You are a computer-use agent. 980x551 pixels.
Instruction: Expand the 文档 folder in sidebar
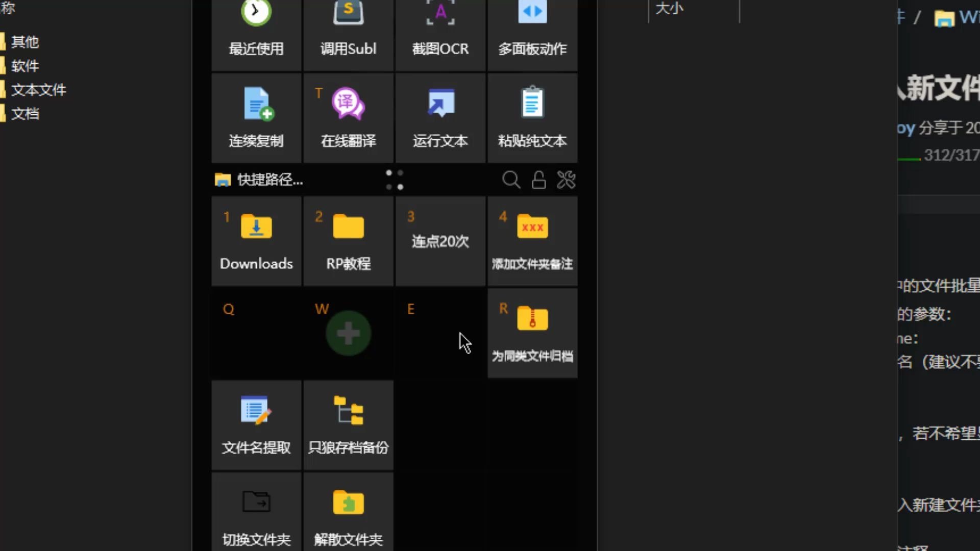pos(25,113)
